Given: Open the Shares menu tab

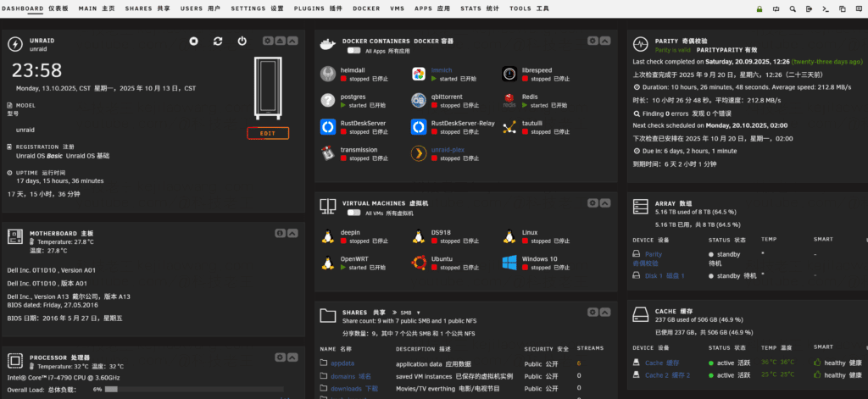Looking at the screenshot, I should click(x=147, y=8).
